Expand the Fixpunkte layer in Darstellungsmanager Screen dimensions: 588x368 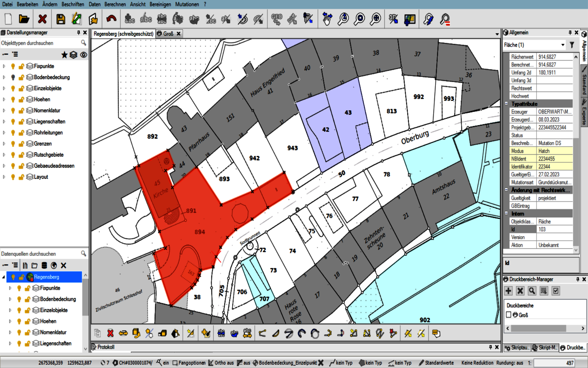pos(4,66)
